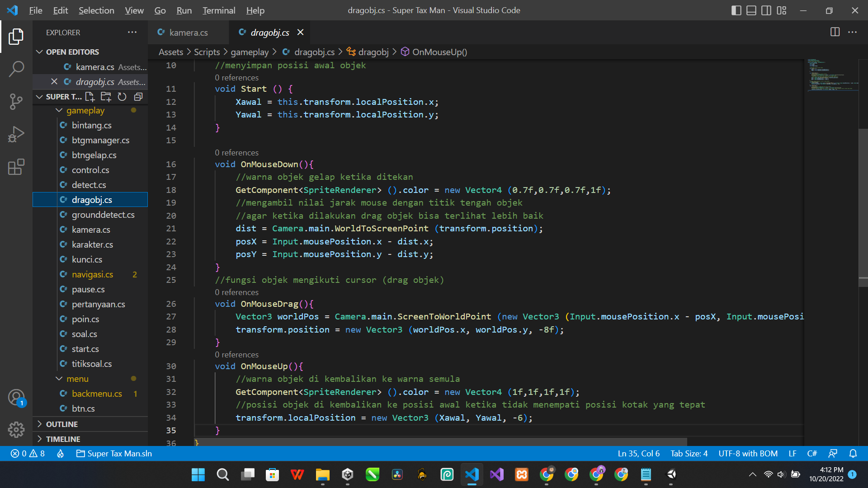This screenshot has width=868, height=488.
Task: Toggle the Secondary Side Bar layout button
Action: tap(766, 10)
